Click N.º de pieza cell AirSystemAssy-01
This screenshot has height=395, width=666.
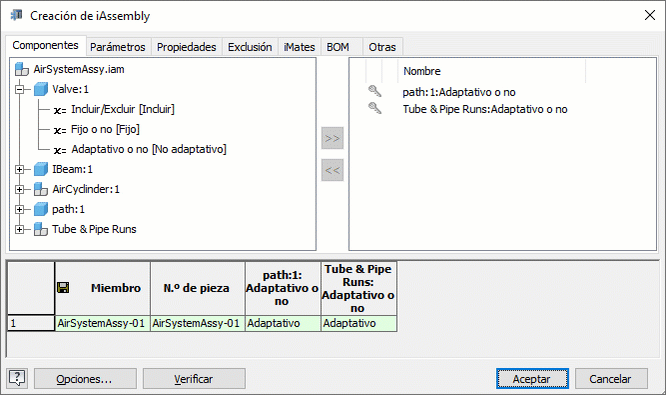(x=198, y=323)
